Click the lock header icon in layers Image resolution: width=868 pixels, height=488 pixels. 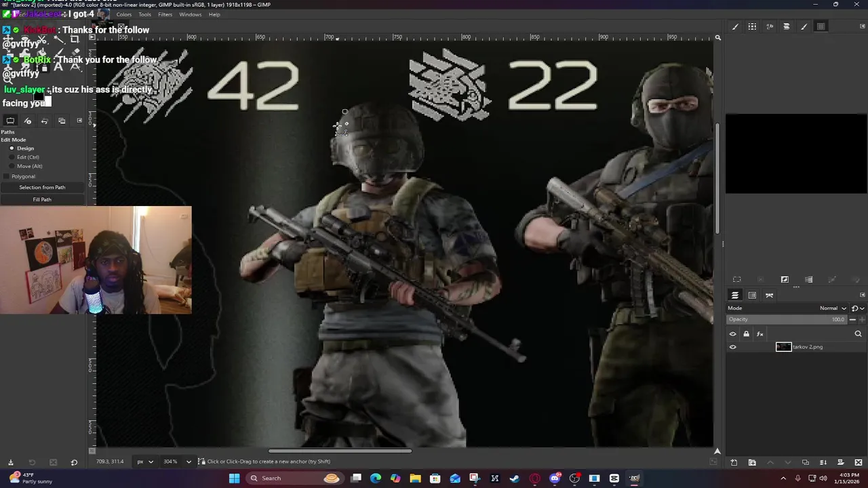coord(747,333)
